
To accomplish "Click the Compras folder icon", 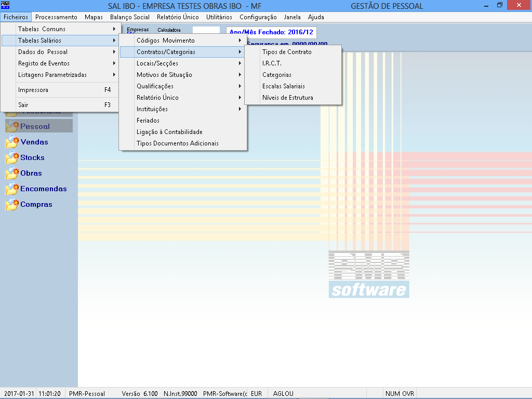I will (12, 205).
